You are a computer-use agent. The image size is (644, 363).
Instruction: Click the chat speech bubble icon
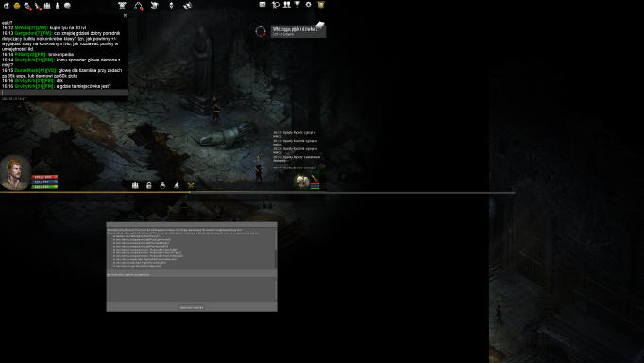[67, 6]
